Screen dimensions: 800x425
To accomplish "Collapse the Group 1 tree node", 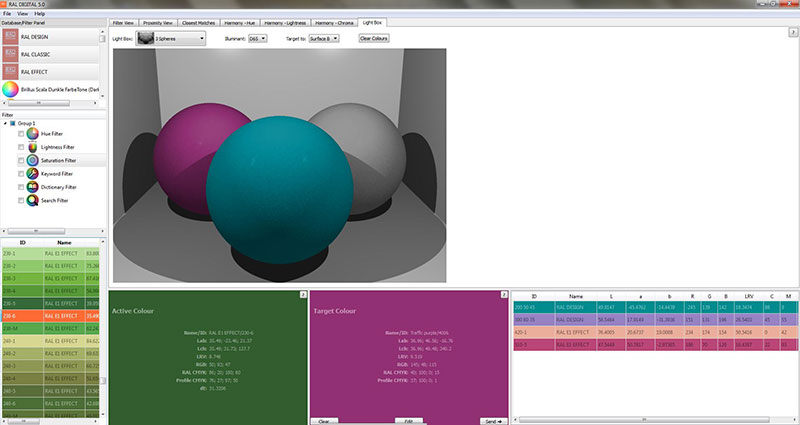I will [5, 123].
